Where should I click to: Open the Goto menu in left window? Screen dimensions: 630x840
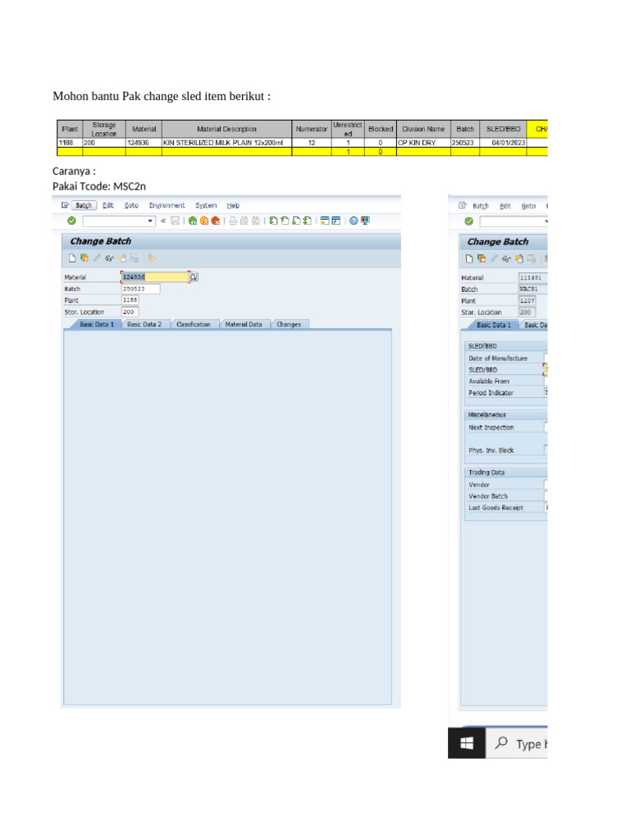(x=131, y=206)
